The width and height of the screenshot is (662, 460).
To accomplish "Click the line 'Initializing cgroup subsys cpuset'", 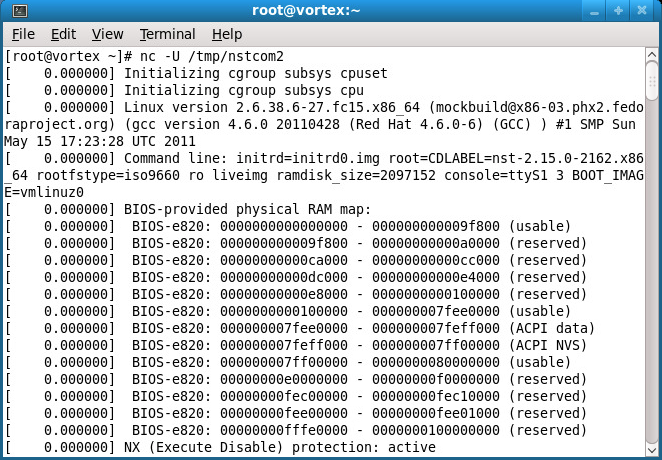I will [x=255, y=73].
